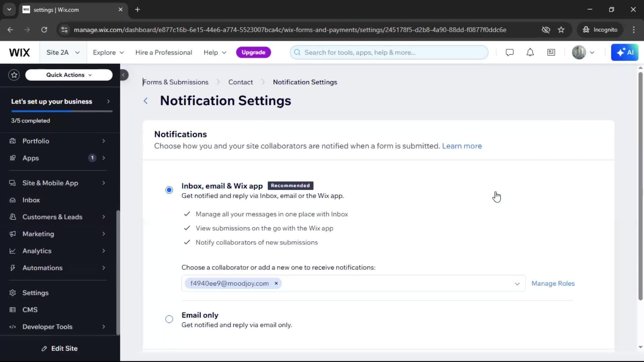
Task: Open the Help menu
Action: point(215,53)
